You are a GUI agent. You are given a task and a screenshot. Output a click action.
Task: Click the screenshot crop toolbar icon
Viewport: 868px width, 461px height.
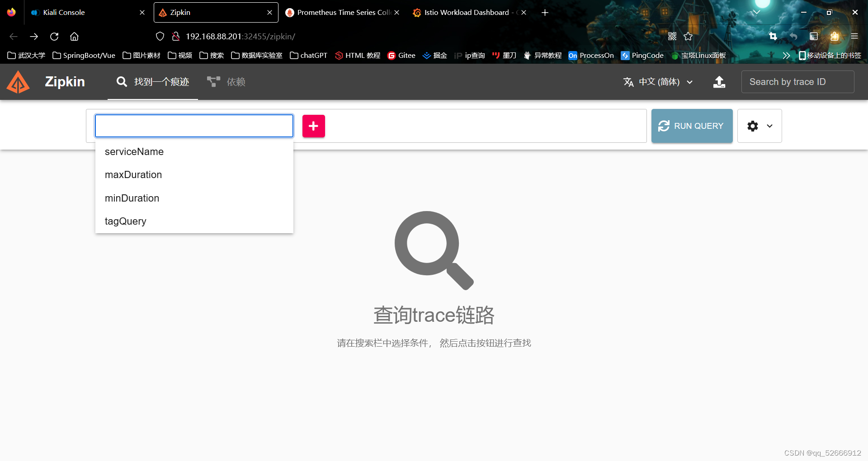(x=773, y=37)
